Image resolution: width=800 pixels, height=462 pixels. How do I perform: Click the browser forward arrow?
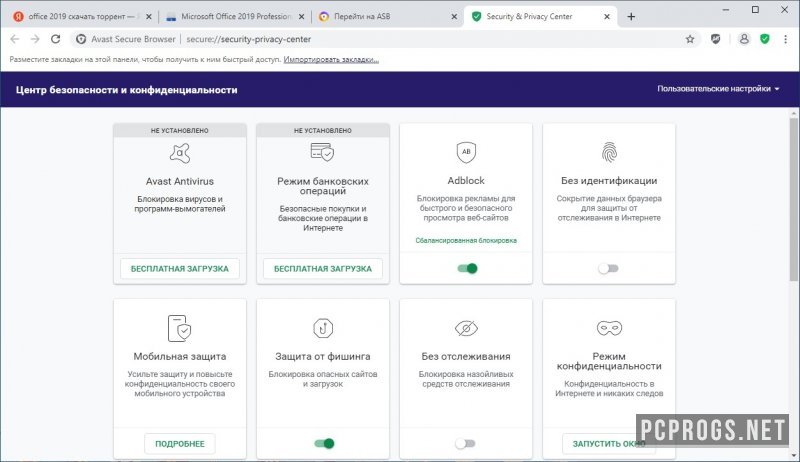35,39
